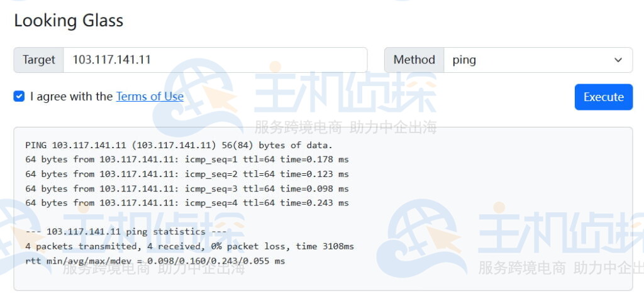Click the rtt min/avg/max/mdev result line
Screen dimensions: 644x297
[155, 261]
